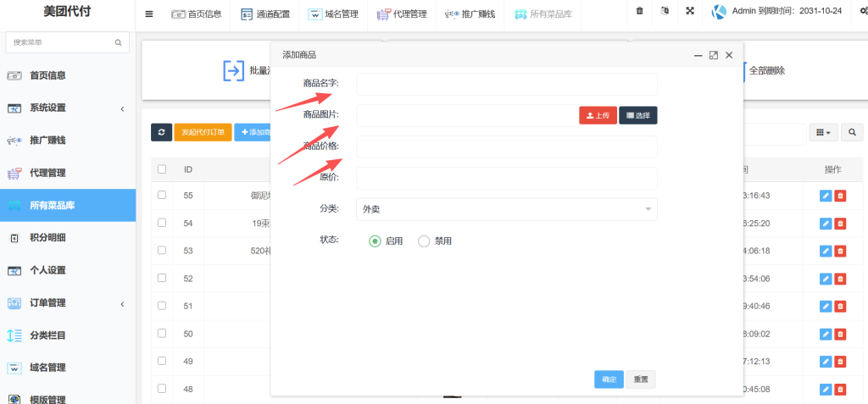Image resolution: width=868 pixels, height=404 pixels.
Task: Click the 商品图片 path input field
Action: coord(467,116)
